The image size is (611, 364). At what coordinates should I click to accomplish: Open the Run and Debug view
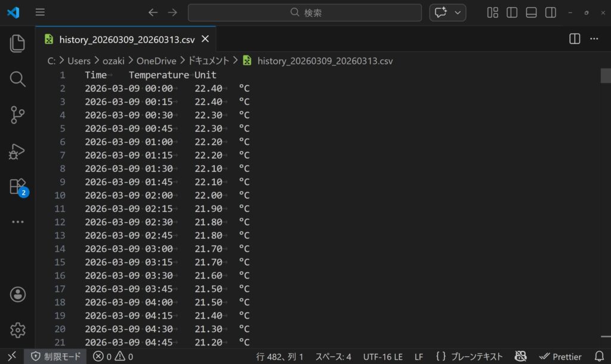tap(17, 151)
